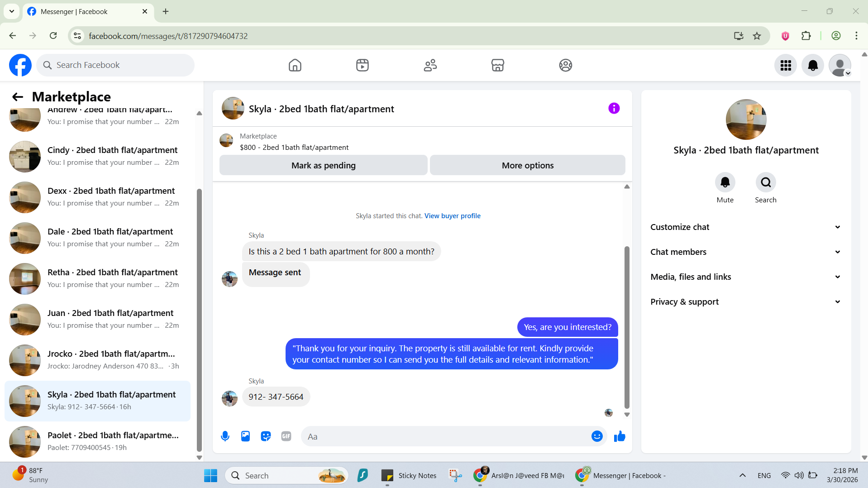Click Skyla's avatar next to 912 message
Image resolution: width=868 pixels, height=488 pixels.
[229, 398]
